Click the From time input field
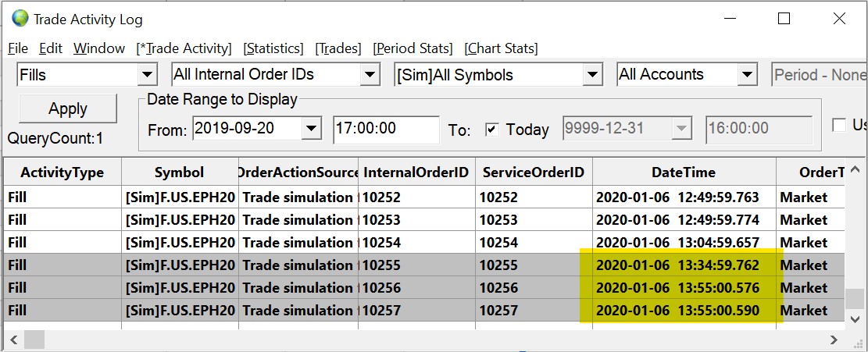The width and height of the screenshot is (868, 352). pos(386,129)
